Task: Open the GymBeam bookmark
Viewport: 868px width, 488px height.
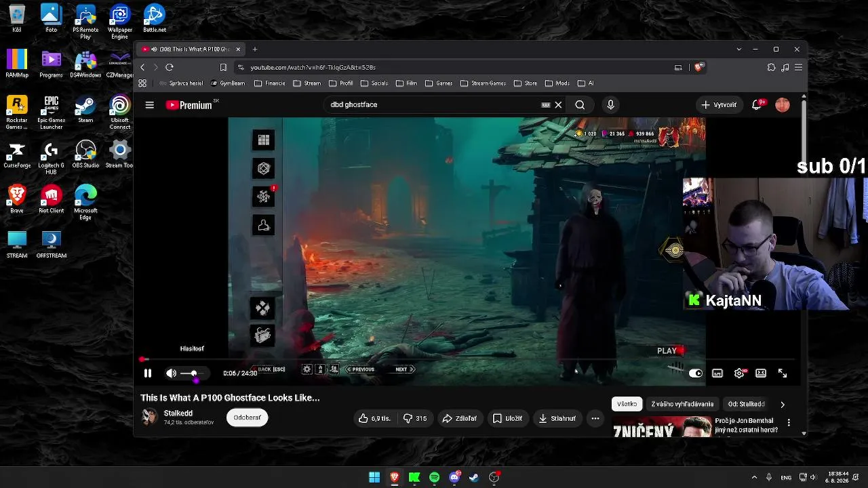Action: (228, 83)
